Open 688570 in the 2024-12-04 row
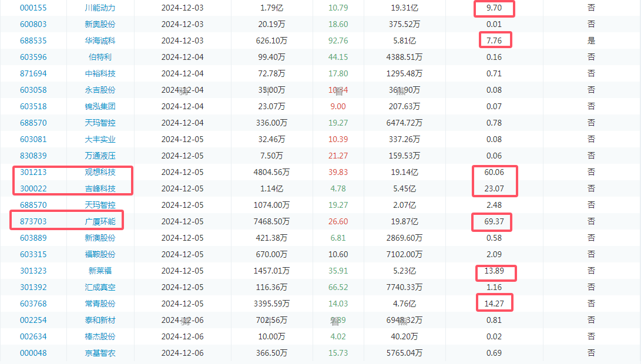This screenshot has height=364, width=641. pyautogui.click(x=33, y=123)
